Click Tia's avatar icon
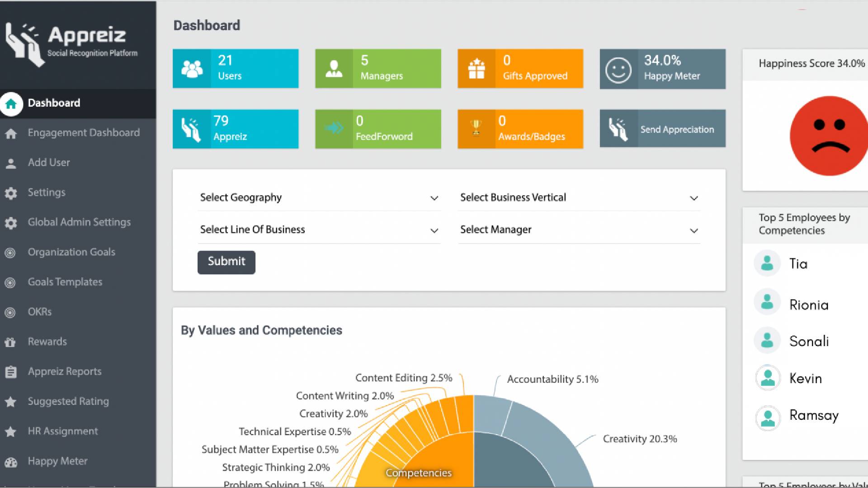868x488 pixels. pyautogui.click(x=768, y=263)
